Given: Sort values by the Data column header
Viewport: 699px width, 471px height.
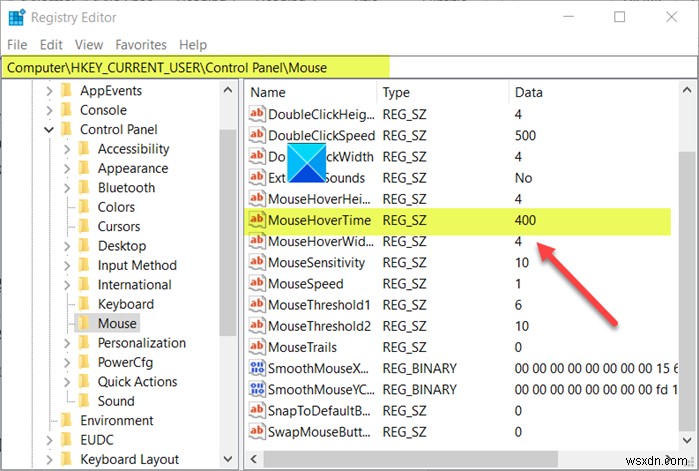Looking at the screenshot, I should tap(594, 92).
